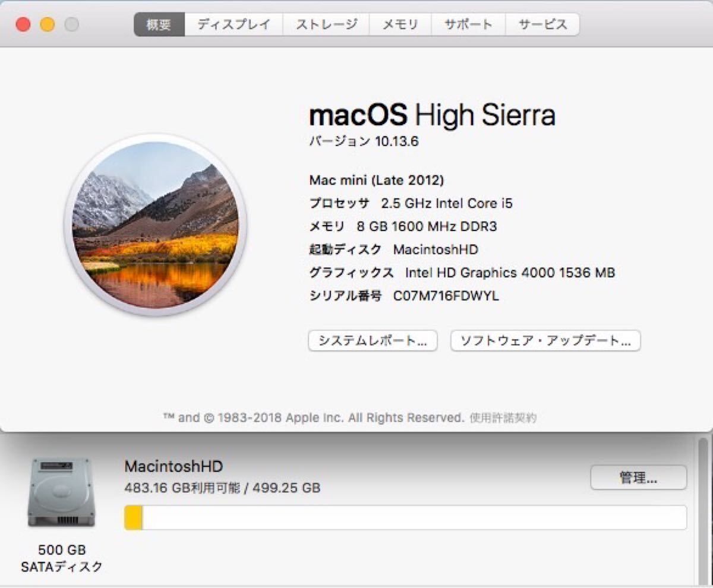View the サービス tab

pos(541,24)
